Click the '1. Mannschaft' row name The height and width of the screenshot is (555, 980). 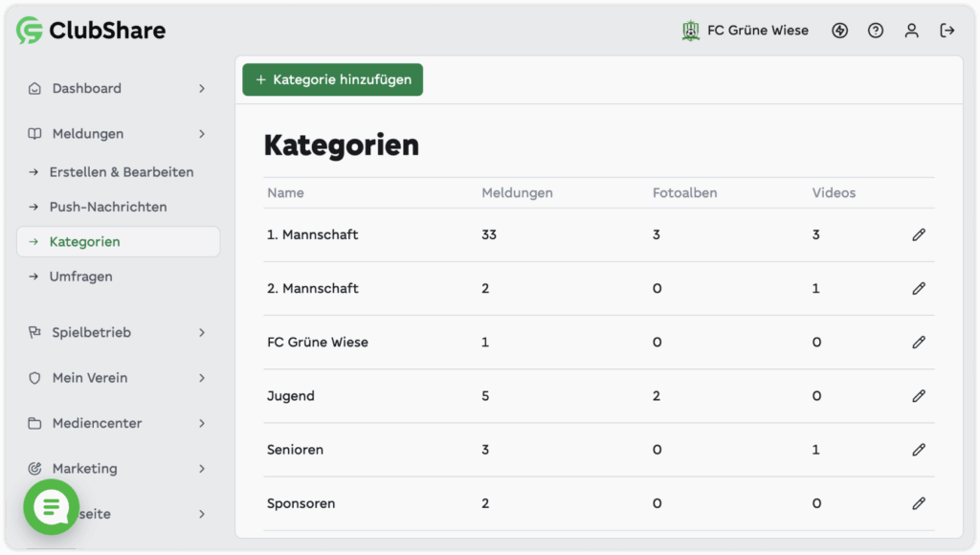(x=313, y=235)
